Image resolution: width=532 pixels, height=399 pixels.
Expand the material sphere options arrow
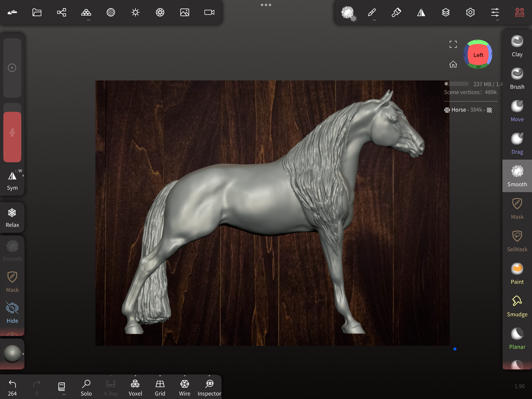click(x=23, y=354)
